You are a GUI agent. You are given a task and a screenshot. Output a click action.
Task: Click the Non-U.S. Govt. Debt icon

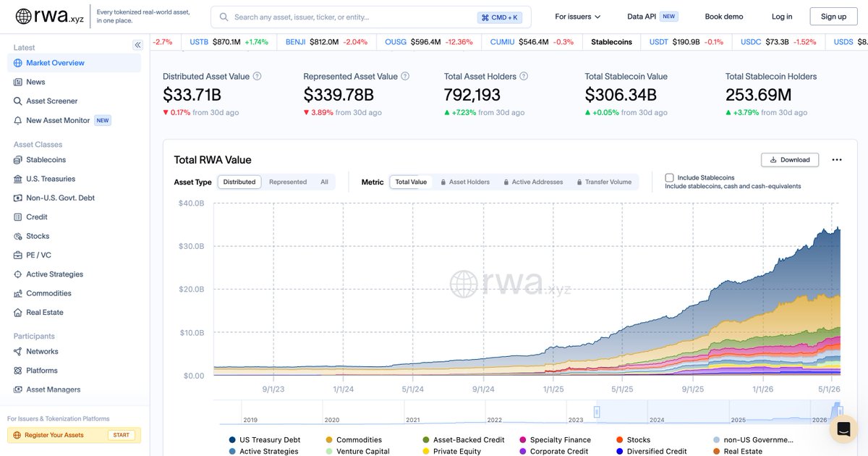tap(18, 198)
